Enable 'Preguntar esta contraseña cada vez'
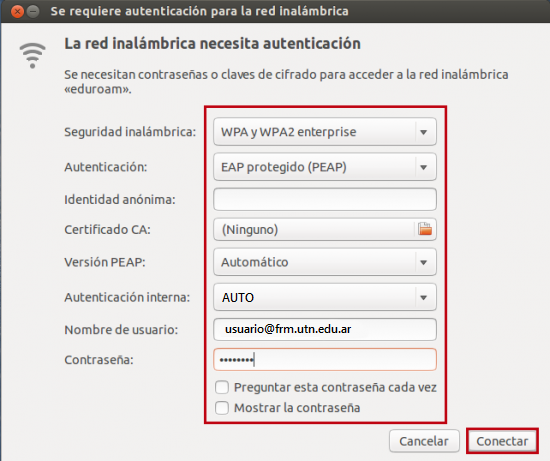 click(222, 387)
